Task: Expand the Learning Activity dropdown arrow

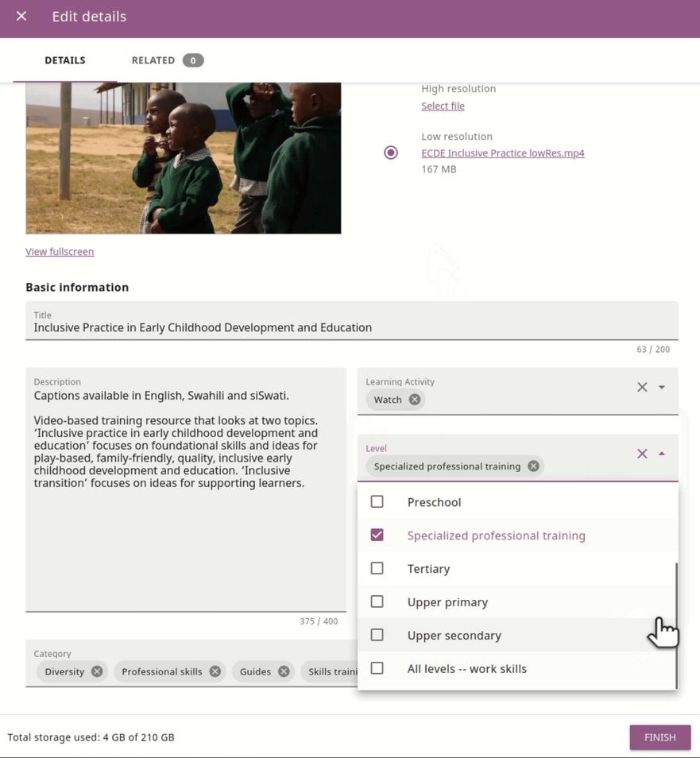Action: tap(662, 387)
